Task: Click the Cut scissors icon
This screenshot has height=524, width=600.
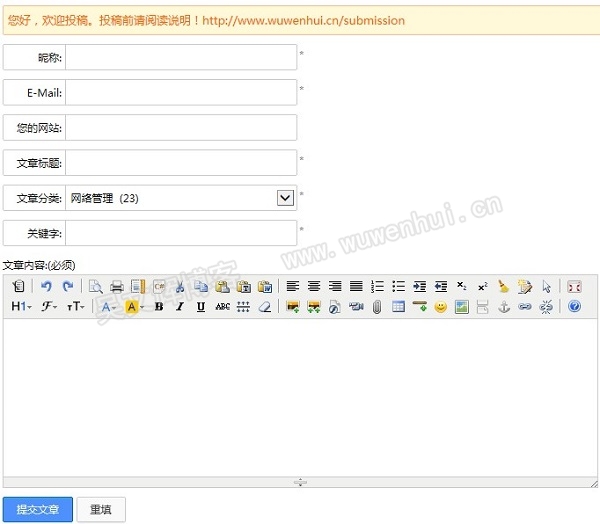Action: click(x=180, y=287)
